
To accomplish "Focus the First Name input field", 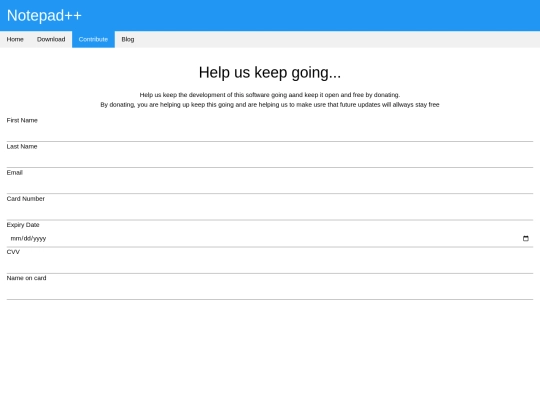I will [x=270, y=133].
